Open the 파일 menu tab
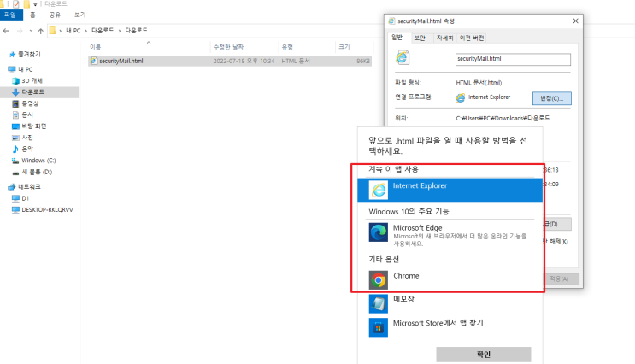Screen dimensions: 635x364 (9, 15)
